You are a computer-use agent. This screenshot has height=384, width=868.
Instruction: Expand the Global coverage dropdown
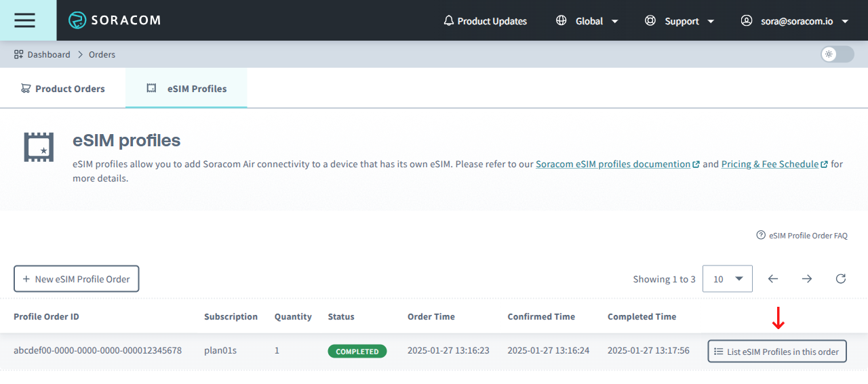point(587,21)
